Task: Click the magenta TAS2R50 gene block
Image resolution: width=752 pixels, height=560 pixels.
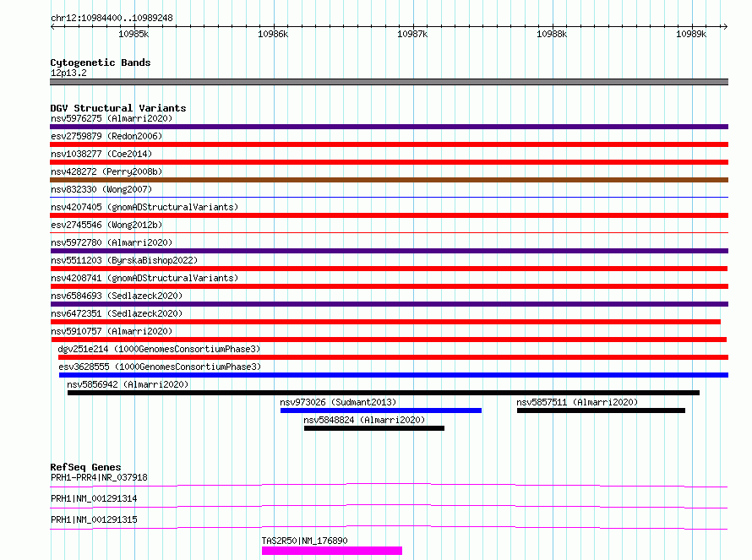Action: pyautogui.click(x=332, y=551)
